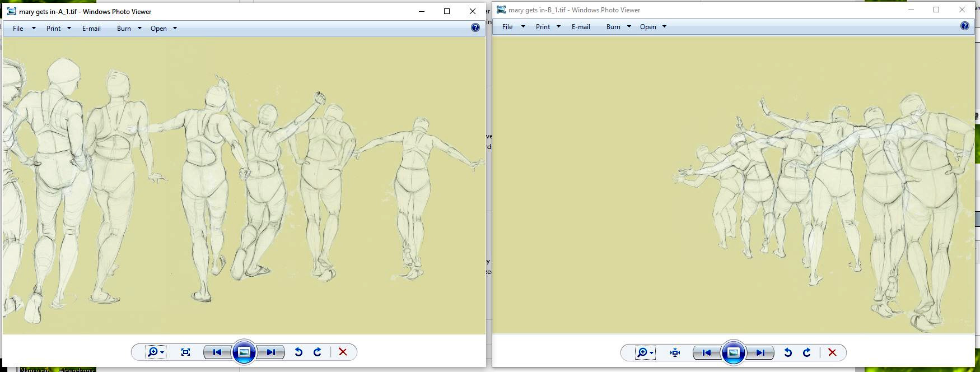
Task: Go to next image in A_1 viewer
Action: click(271, 352)
